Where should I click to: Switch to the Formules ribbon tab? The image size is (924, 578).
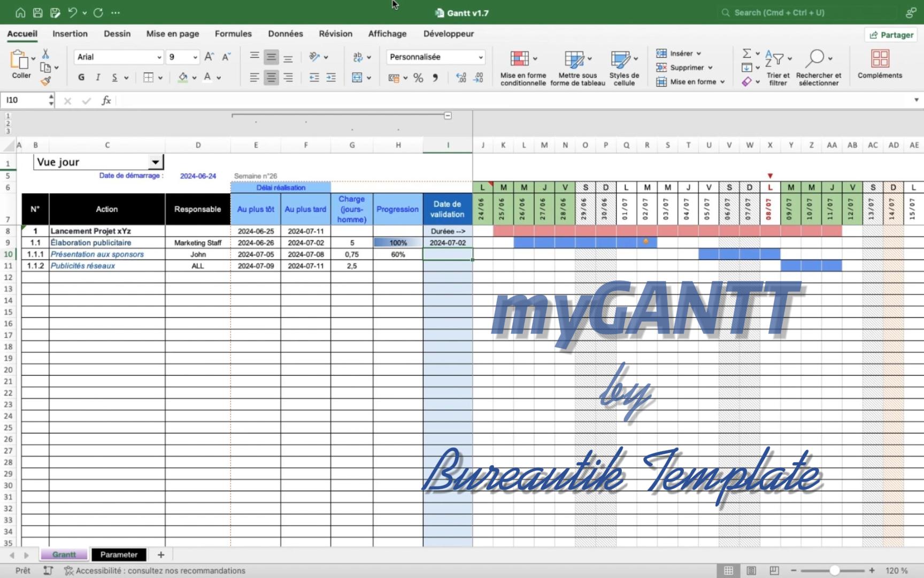coord(233,33)
